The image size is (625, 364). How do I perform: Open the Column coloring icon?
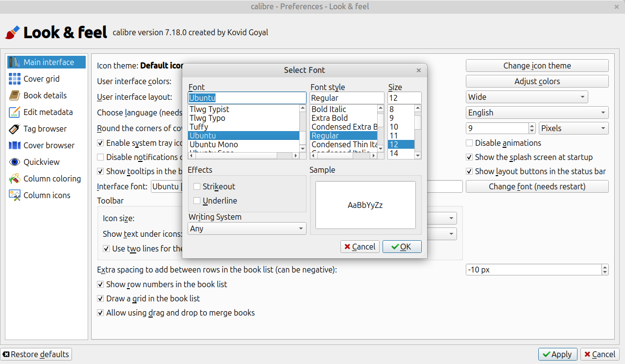[x=15, y=179]
